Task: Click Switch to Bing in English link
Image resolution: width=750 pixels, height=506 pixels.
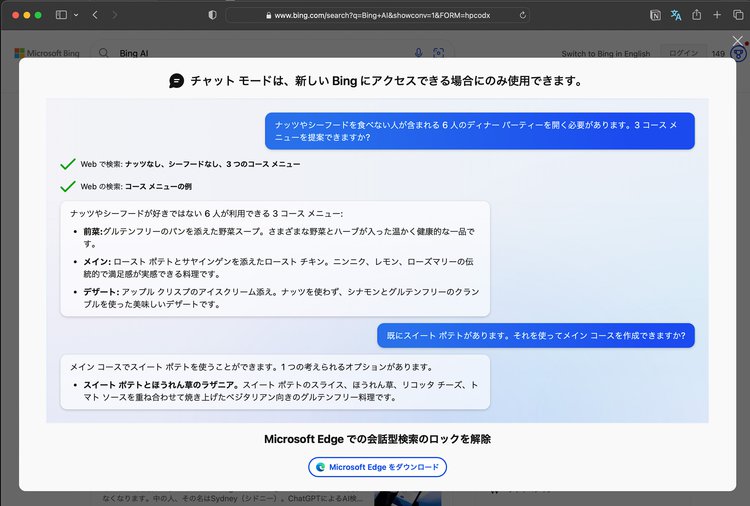Action: (605, 54)
